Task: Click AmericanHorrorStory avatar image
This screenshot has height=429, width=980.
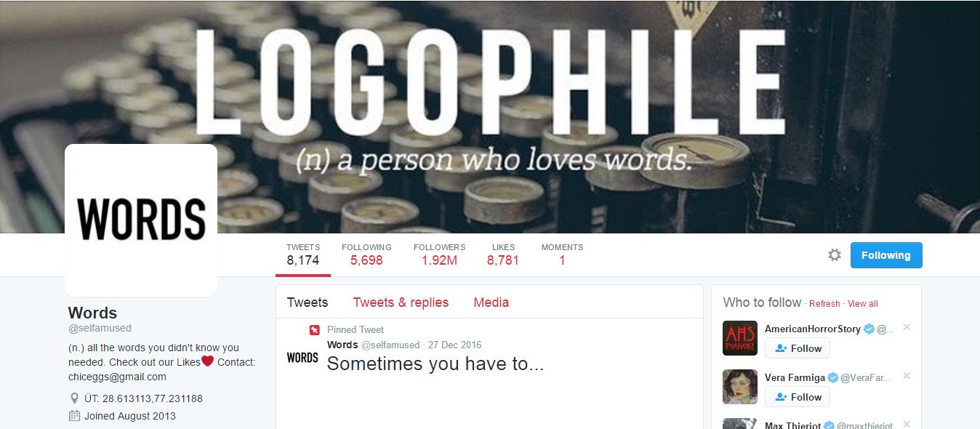Action: click(x=740, y=338)
